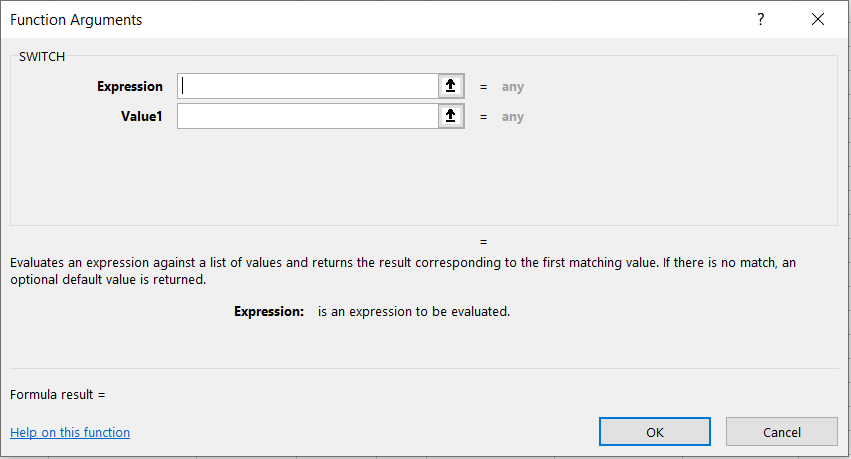Cancel the Function Arguments dialog

pos(781,432)
